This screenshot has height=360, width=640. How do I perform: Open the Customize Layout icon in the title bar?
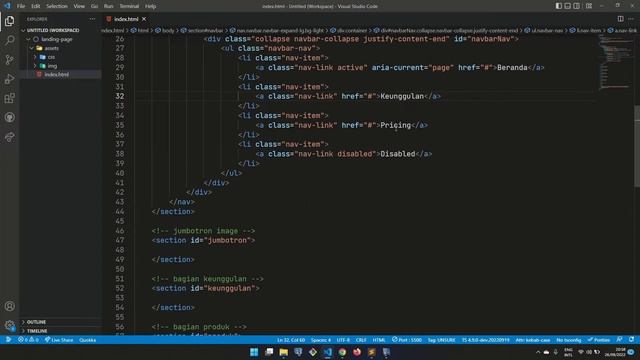589,6
